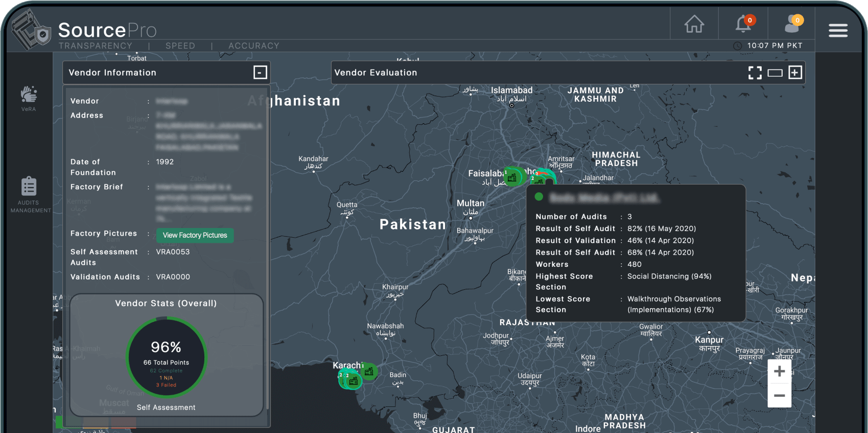Click the Self Assessment label under gauge
This screenshot has width=868, height=433.
(166, 407)
